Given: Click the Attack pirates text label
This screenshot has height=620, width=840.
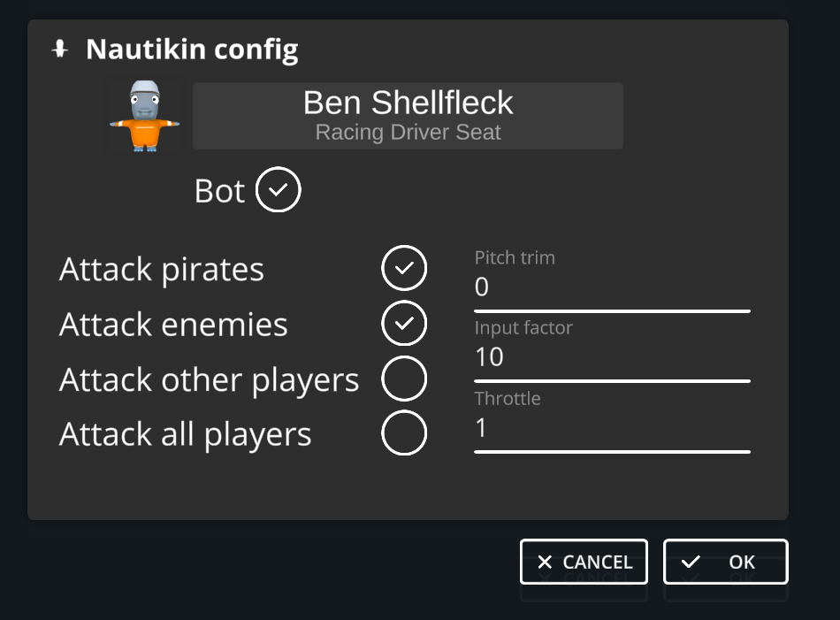Looking at the screenshot, I should [162, 270].
